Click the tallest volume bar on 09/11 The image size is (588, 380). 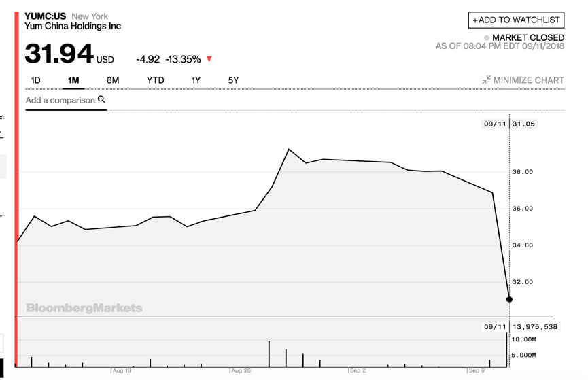pyautogui.click(x=506, y=349)
